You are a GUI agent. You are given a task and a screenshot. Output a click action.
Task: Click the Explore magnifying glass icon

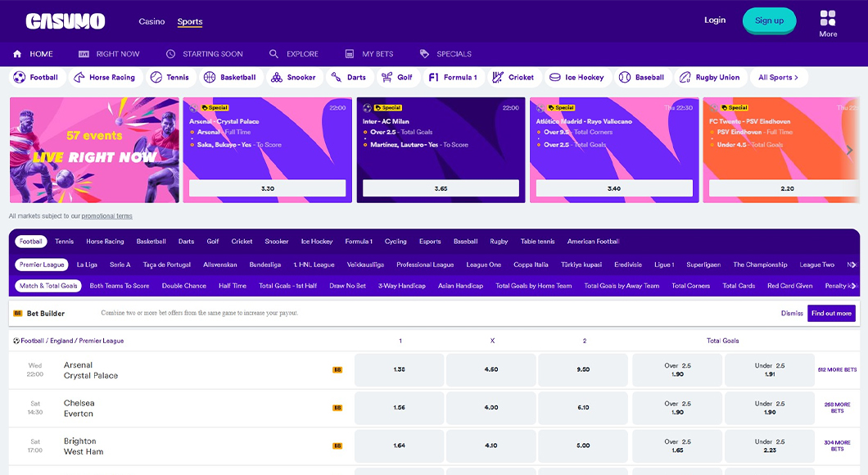pyautogui.click(x=273, y=53)
